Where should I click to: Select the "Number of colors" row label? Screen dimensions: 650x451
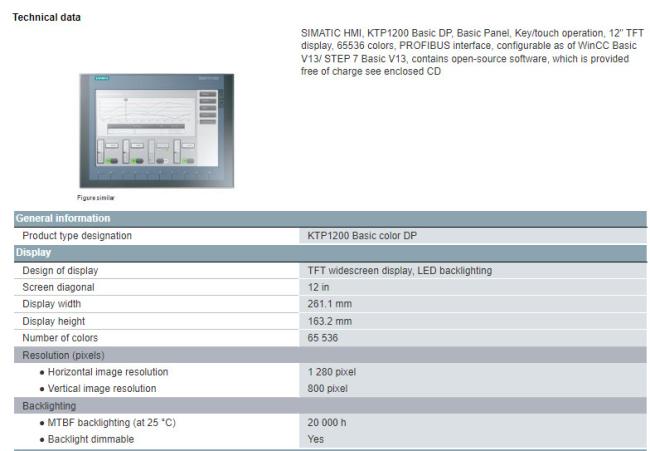tap(60, 338)
